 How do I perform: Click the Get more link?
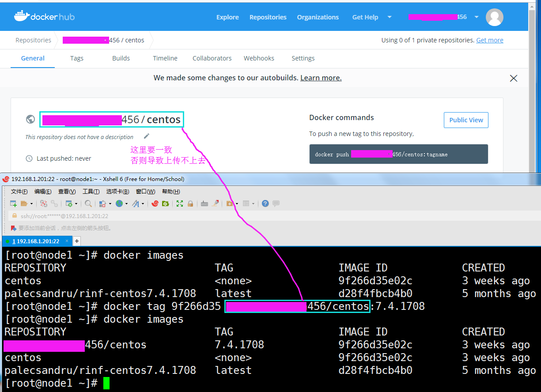[x=490, y=40]
